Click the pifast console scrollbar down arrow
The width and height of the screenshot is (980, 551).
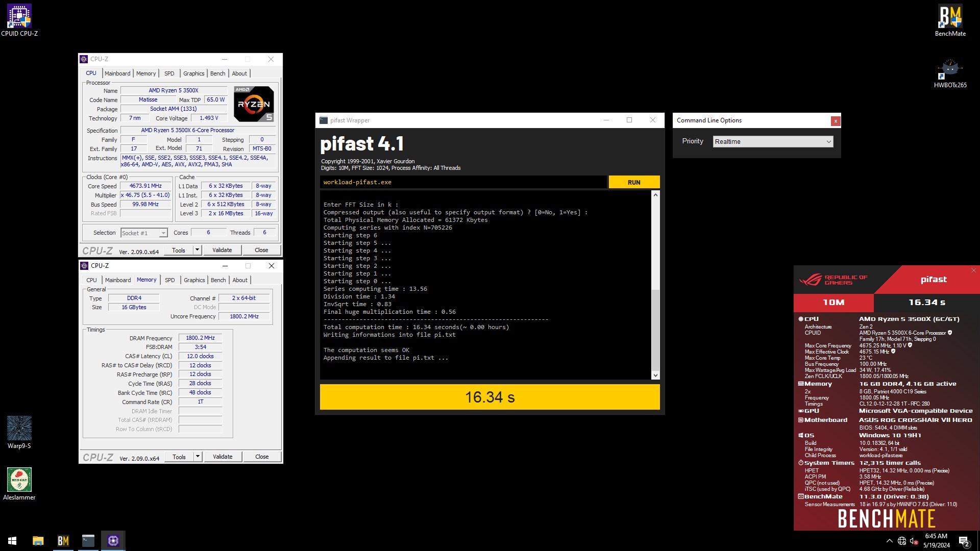(655, 375)
